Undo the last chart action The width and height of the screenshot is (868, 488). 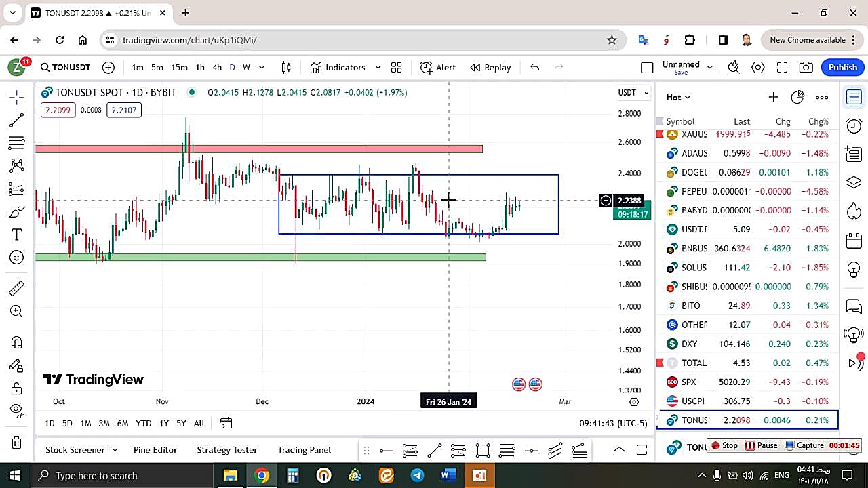click(534, 67)
